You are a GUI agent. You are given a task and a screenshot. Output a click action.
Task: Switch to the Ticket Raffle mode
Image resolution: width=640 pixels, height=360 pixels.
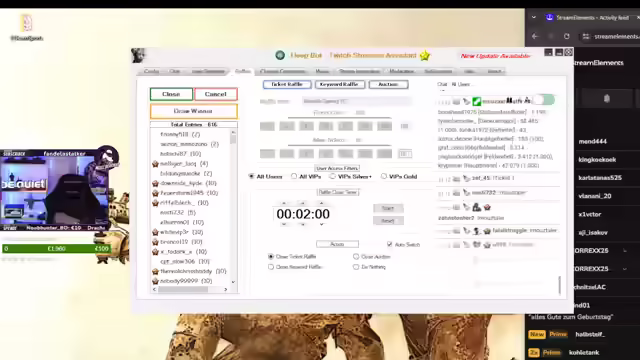287,84
